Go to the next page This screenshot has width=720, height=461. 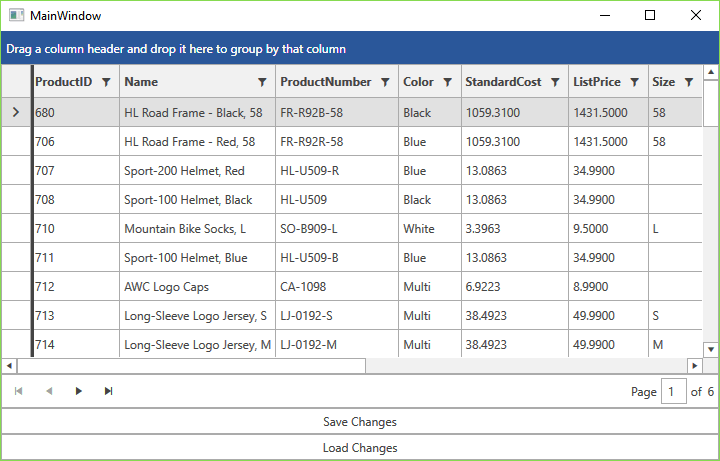click(x=79, y=391)
